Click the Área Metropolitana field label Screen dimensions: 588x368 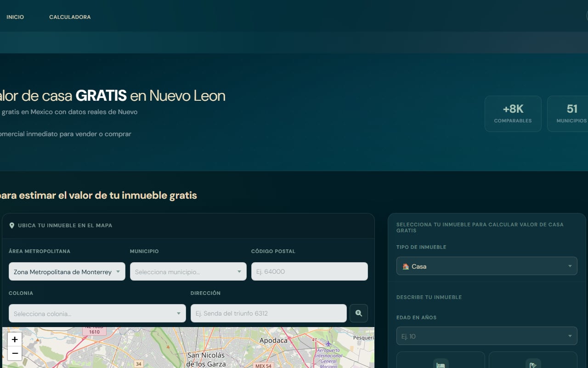pos(40,251)
